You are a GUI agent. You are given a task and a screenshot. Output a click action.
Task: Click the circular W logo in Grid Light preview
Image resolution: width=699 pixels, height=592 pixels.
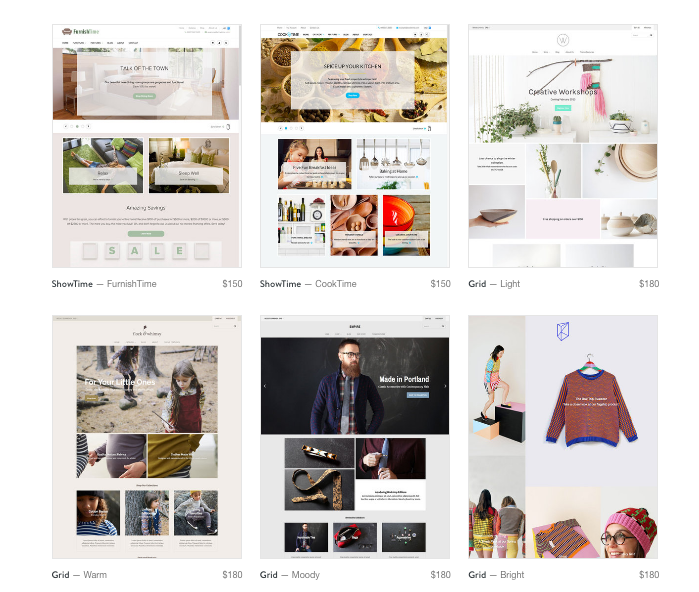pos(562,40)
